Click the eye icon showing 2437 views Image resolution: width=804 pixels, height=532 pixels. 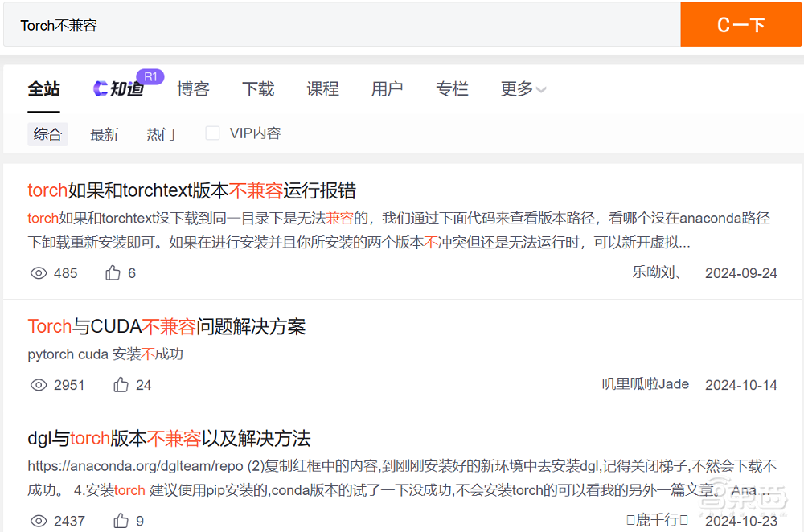coord(38,521)
